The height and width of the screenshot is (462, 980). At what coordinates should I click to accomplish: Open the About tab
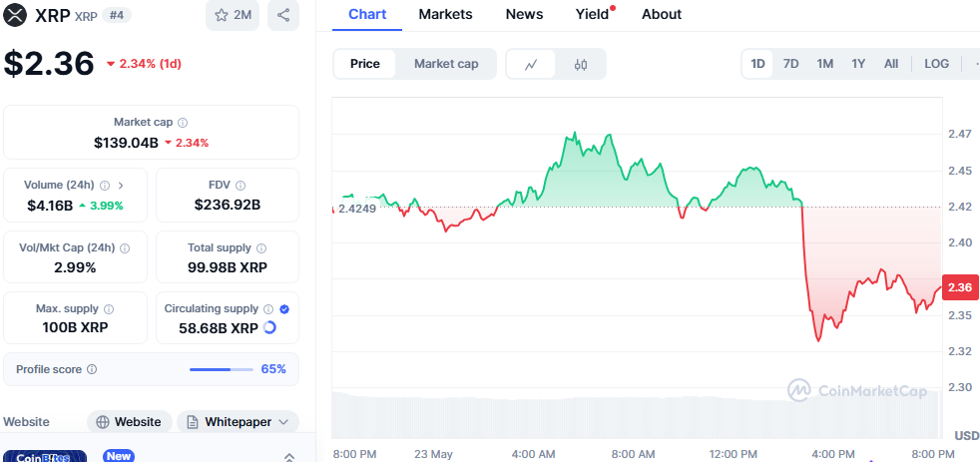[x=662, y=14]
